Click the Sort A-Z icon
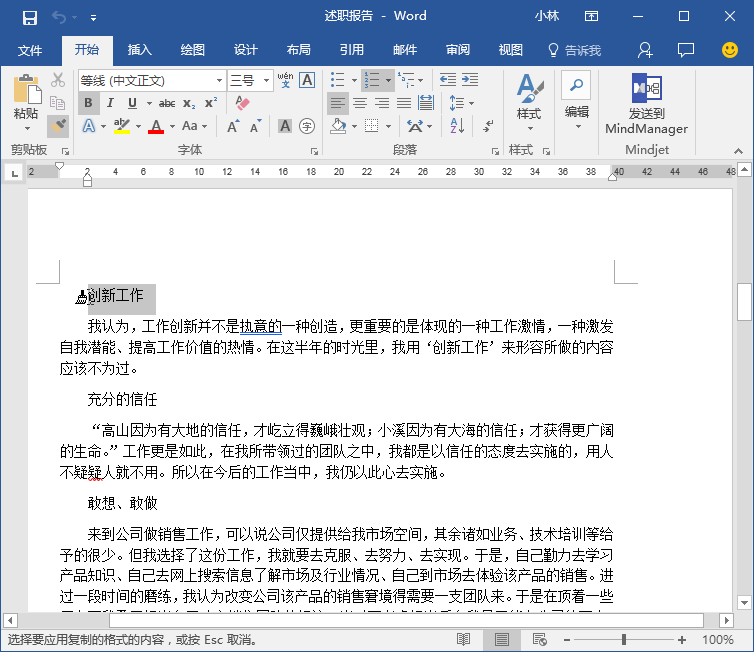 (x=457, y=126)
